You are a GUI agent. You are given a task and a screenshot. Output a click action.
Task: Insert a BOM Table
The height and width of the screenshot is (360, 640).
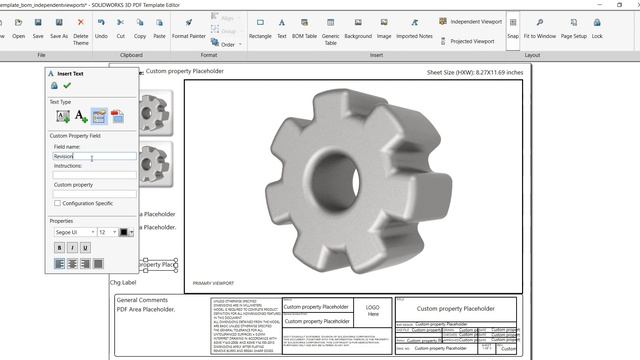point(304,28)
